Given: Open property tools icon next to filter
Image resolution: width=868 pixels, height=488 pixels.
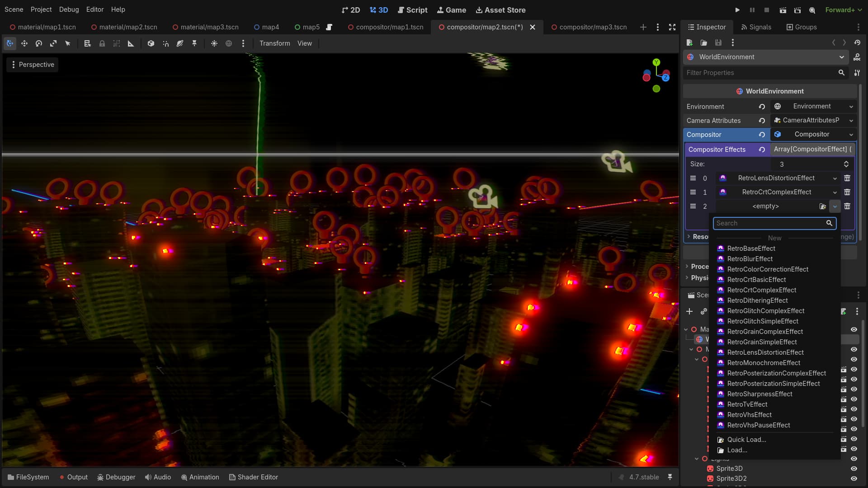Looking at the screenshot, I should tap(857, 73).
